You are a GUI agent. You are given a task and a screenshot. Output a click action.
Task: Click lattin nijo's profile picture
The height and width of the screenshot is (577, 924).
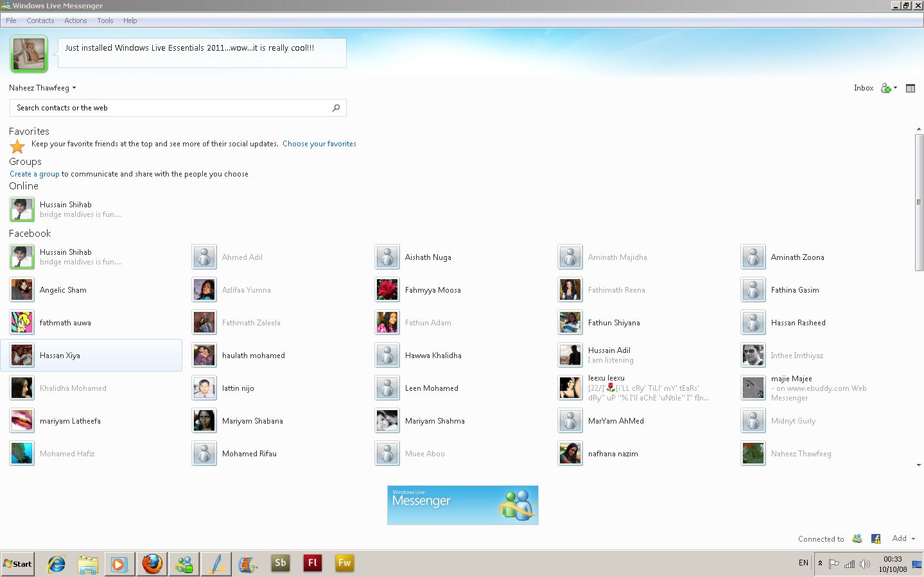coord(204,388)
